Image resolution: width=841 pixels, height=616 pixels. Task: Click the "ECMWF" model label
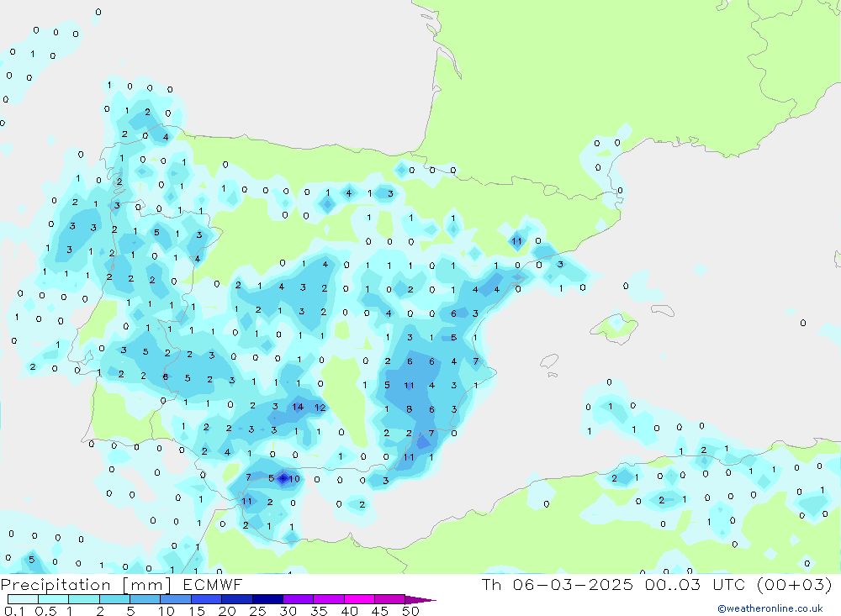tap(213, 584)
